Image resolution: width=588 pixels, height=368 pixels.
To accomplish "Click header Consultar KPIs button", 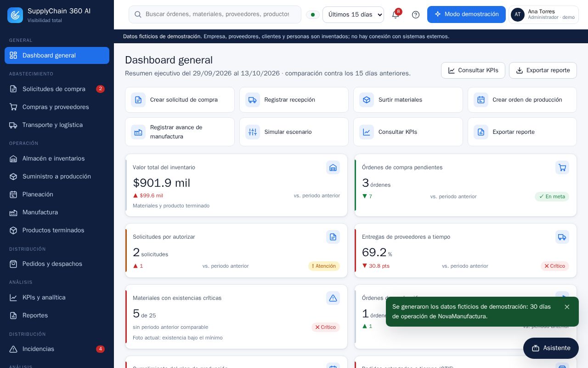I will (x=473, y=70).
